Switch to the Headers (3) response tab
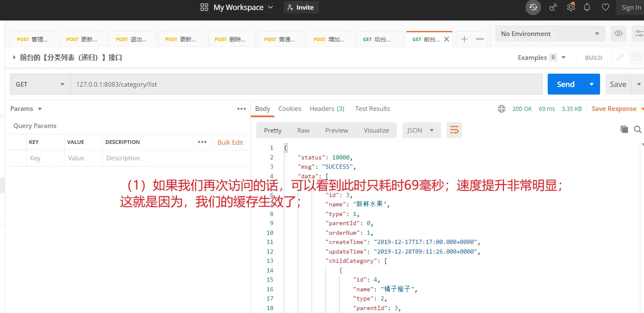Image resolution: width=644 pixels, height=313 pixels. [x=327, y=108]
